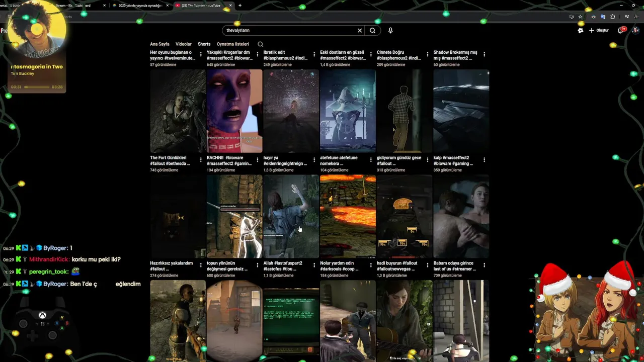Screen dimensions: 644x362
Task: Bookmark this page with the star icon
Action: point(580,17)
